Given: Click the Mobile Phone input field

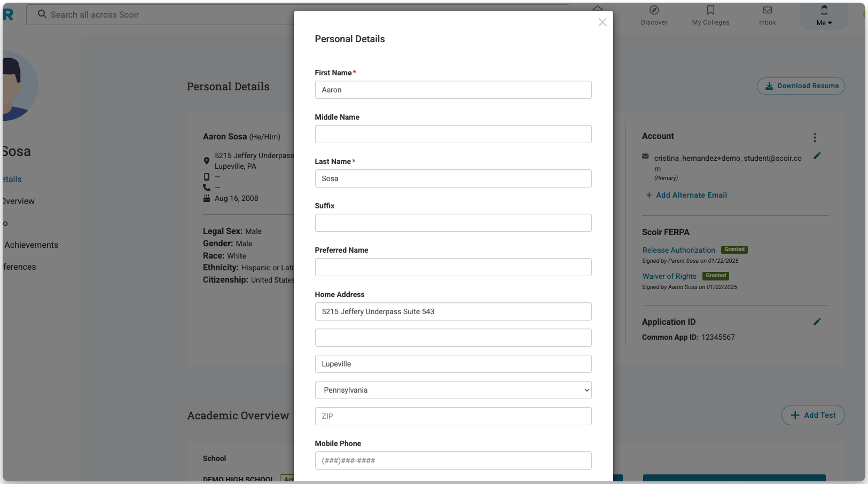Looking at the screenshot, I should click(x=453, y=460).
